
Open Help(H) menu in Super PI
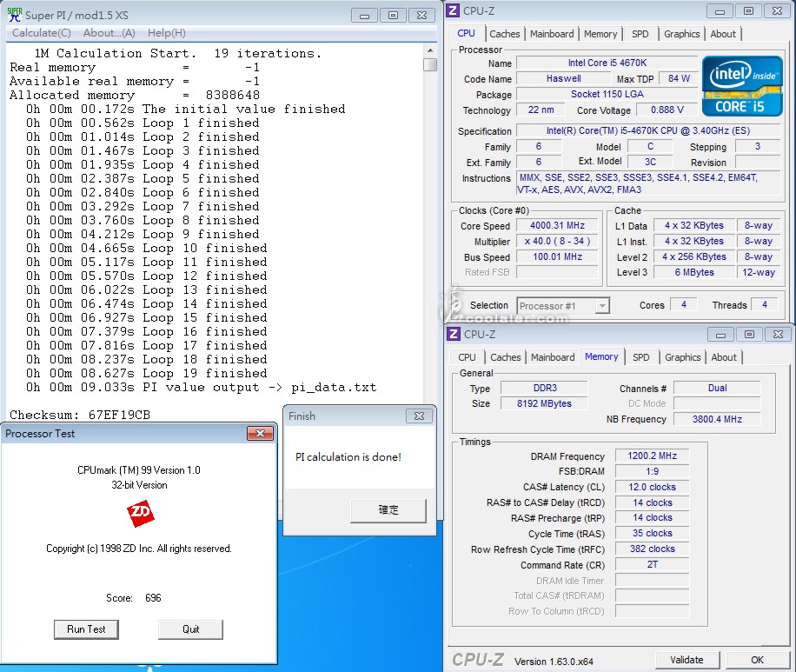tap(167, 33)
